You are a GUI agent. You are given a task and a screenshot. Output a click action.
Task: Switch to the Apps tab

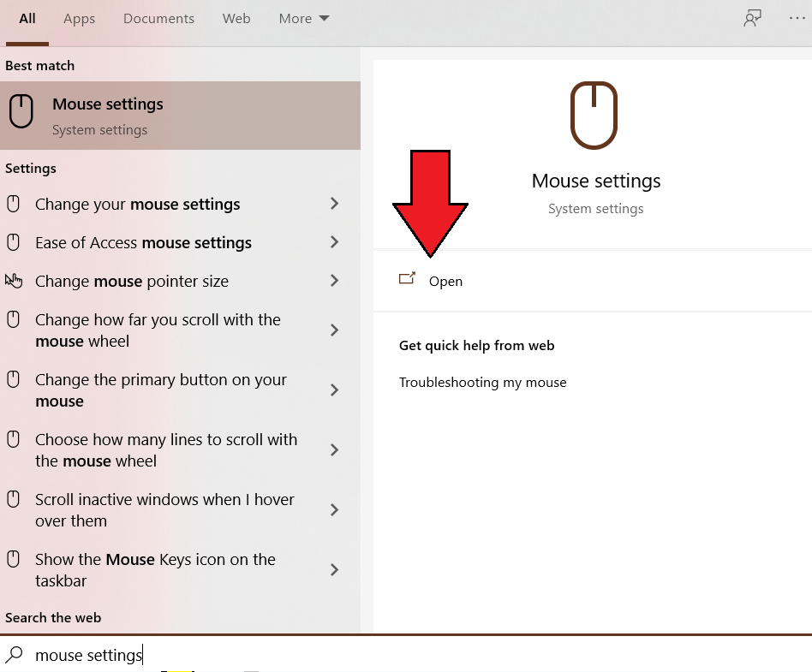[x=80, y=19]
